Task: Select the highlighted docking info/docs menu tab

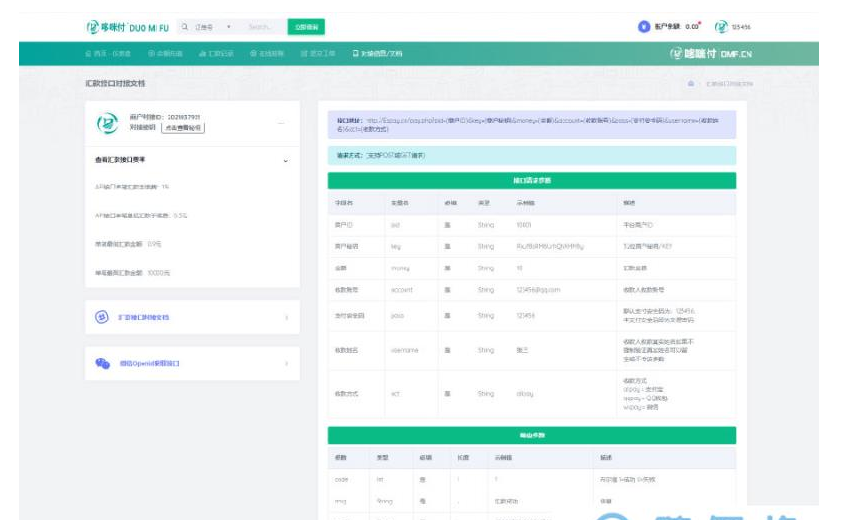Action: tap(376, 53)
